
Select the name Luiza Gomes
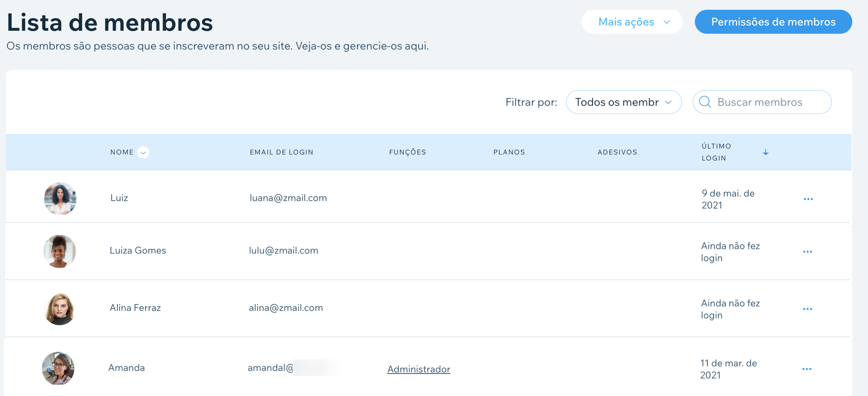tap(138, 250)
